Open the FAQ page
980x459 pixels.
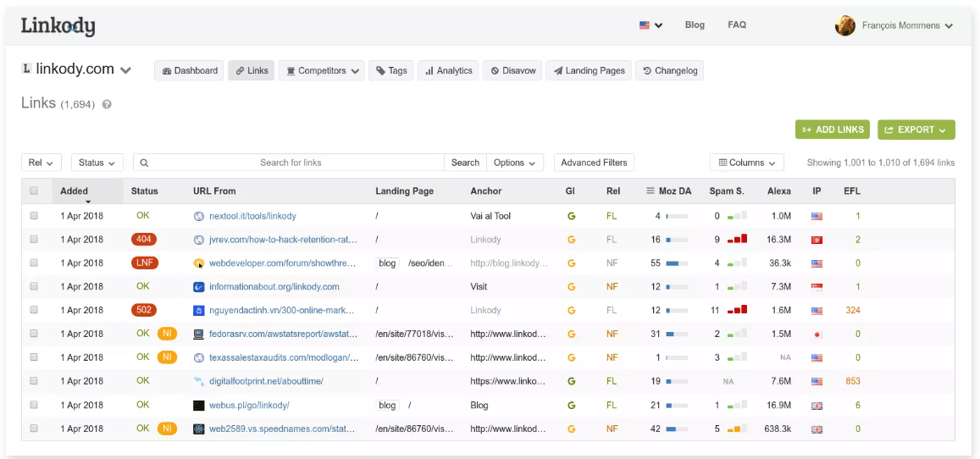(737, 25)
